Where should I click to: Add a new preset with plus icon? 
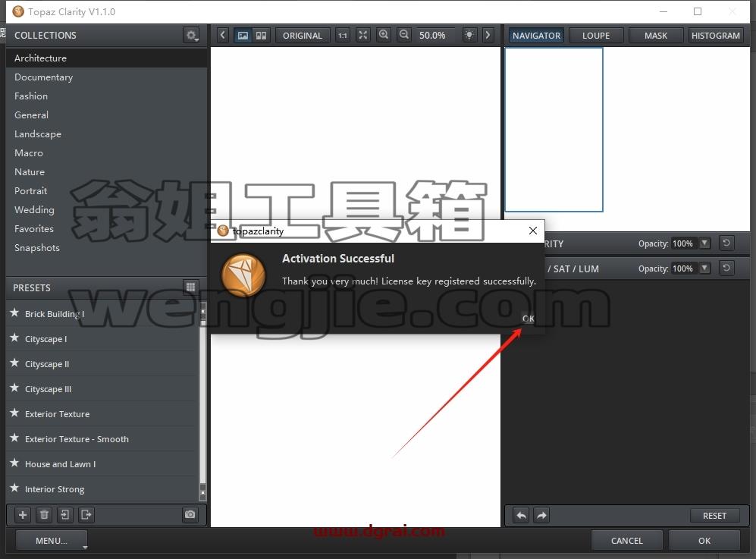point(22,514)
